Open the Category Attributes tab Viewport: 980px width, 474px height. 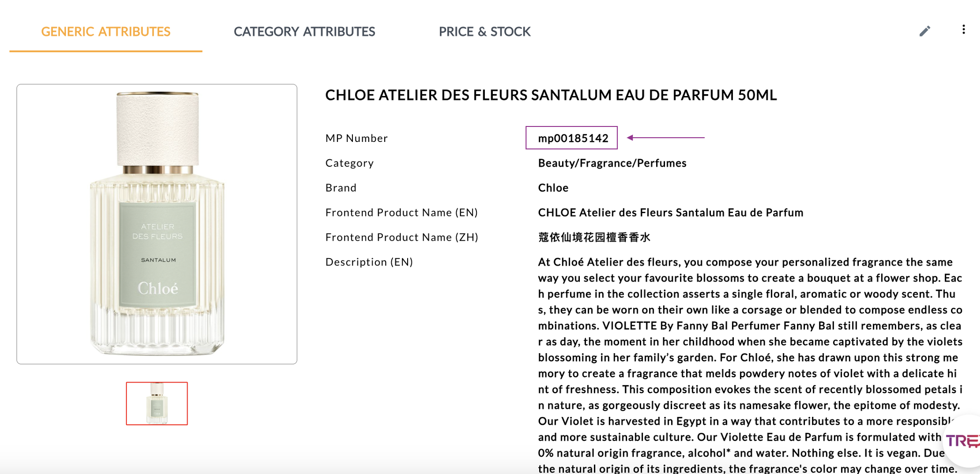[304, 31]
